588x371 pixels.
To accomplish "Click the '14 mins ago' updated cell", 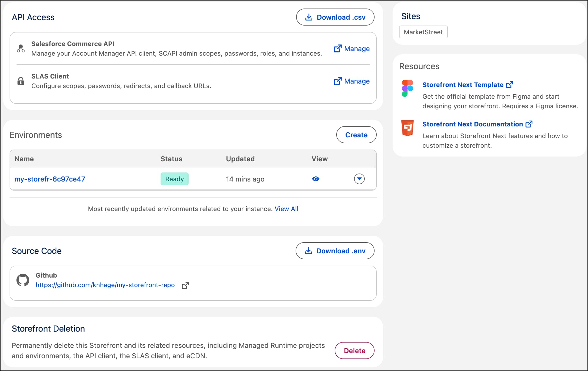I will tap(245, 179).
